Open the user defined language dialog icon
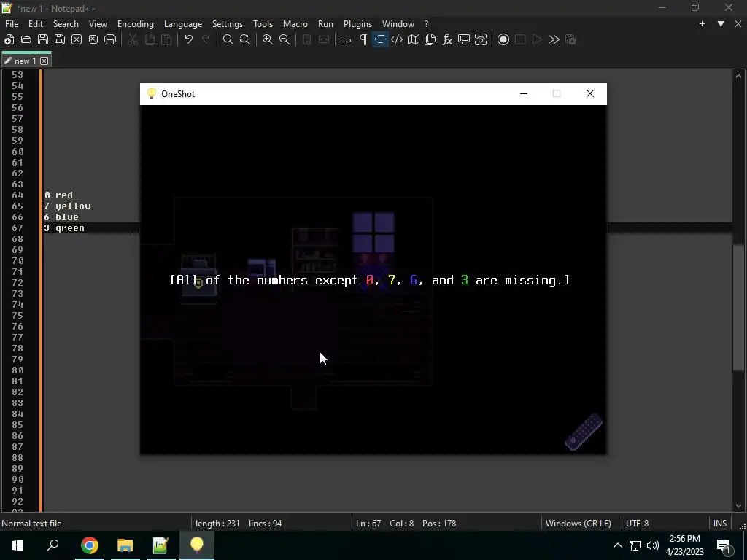Image resolution: width=747 pixels, height=560 pixels. pyautogui.click(x=397, y=39)
